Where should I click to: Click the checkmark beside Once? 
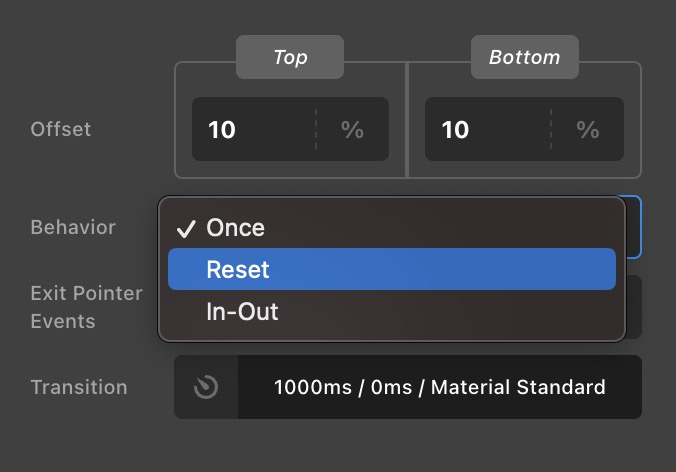[185, 228]
